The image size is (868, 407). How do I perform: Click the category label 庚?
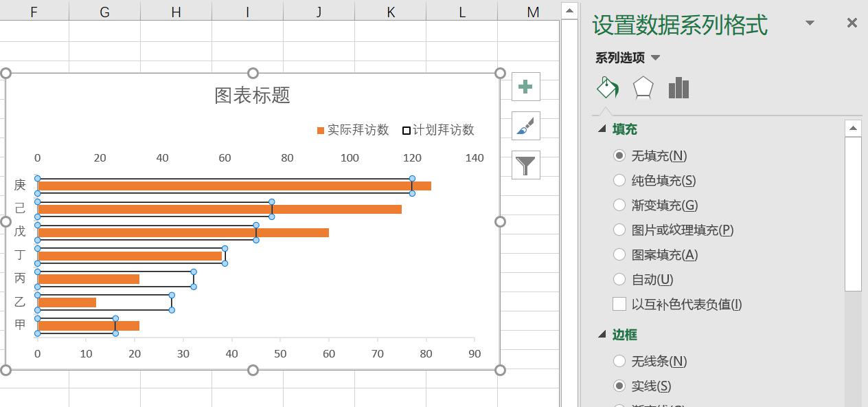coord(20,185)
